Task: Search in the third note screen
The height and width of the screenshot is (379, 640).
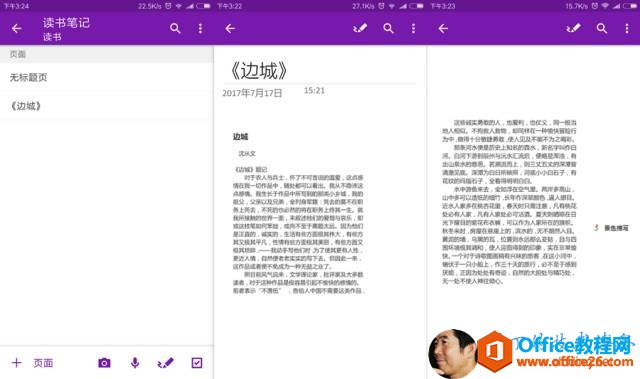Action: 602,29
